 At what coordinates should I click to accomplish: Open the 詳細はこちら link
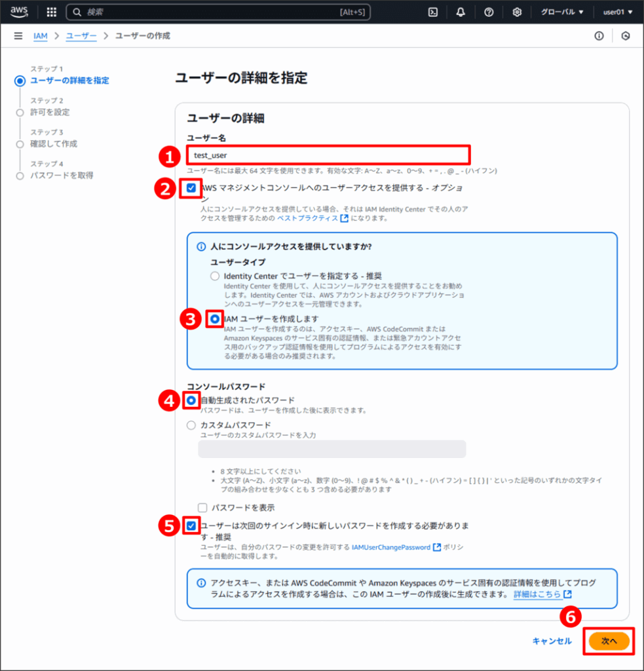click(x=542, y=594)
